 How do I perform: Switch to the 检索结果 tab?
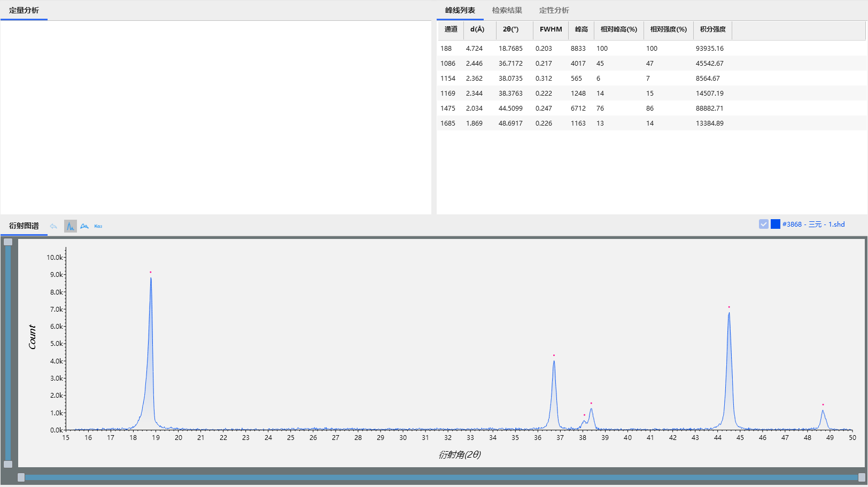point(507,10)
